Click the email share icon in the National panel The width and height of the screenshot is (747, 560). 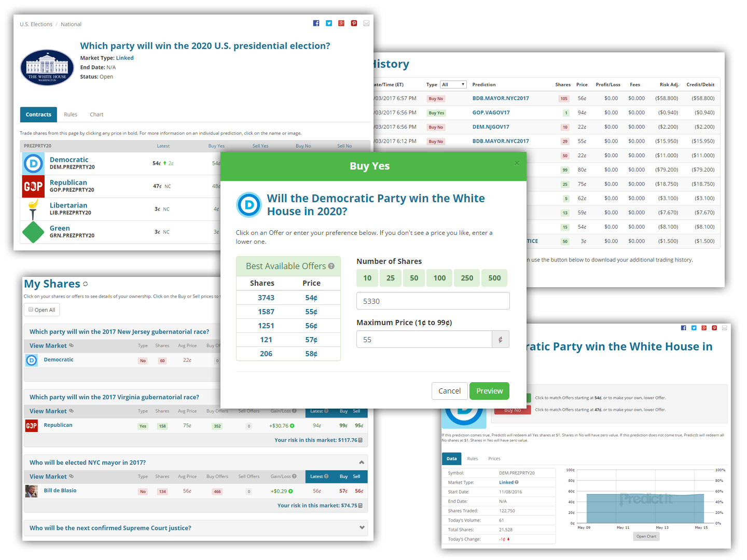pos(366,23)
